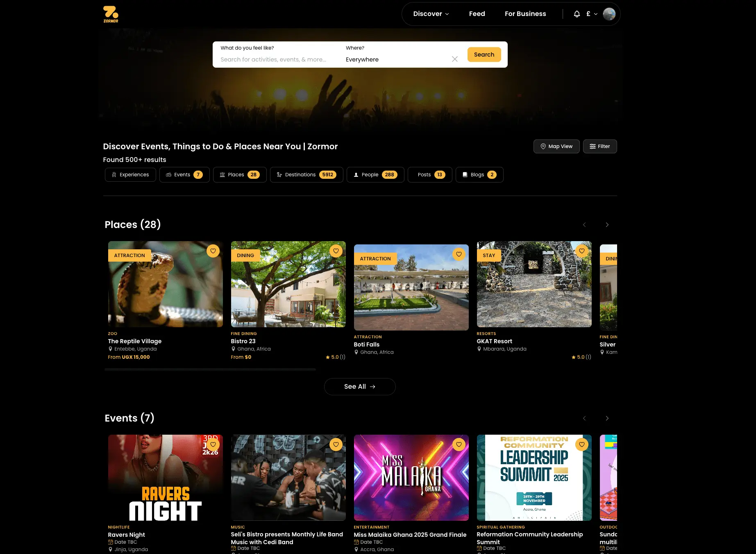756x554 pixels.
Task: Open the Ravers Night poster
Action: (166, 478)
